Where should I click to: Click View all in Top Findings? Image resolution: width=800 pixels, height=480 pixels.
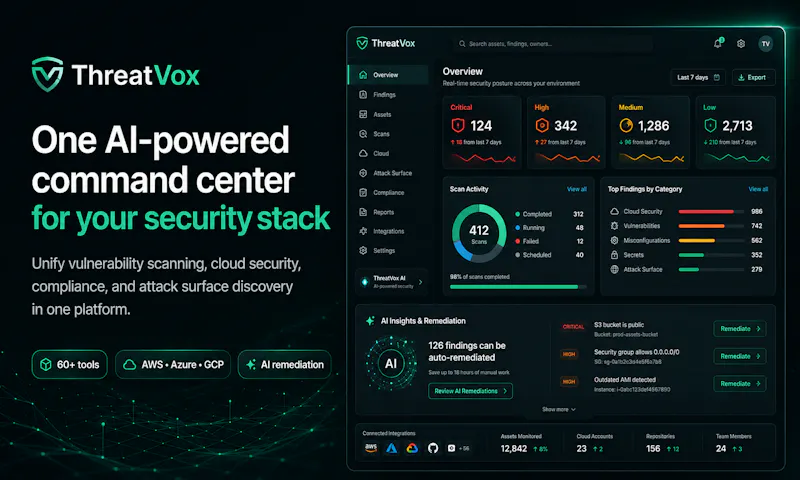[758, 189]
